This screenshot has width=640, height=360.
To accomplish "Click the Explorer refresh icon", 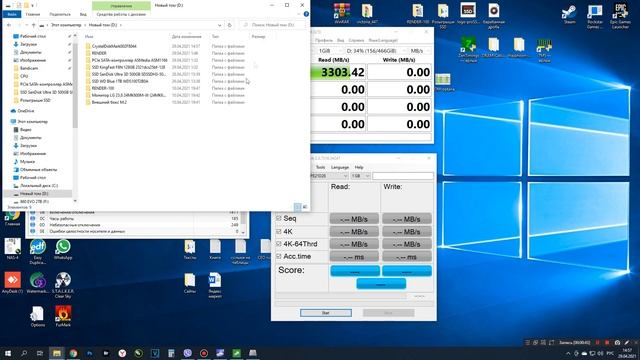I will click(230, 25).
